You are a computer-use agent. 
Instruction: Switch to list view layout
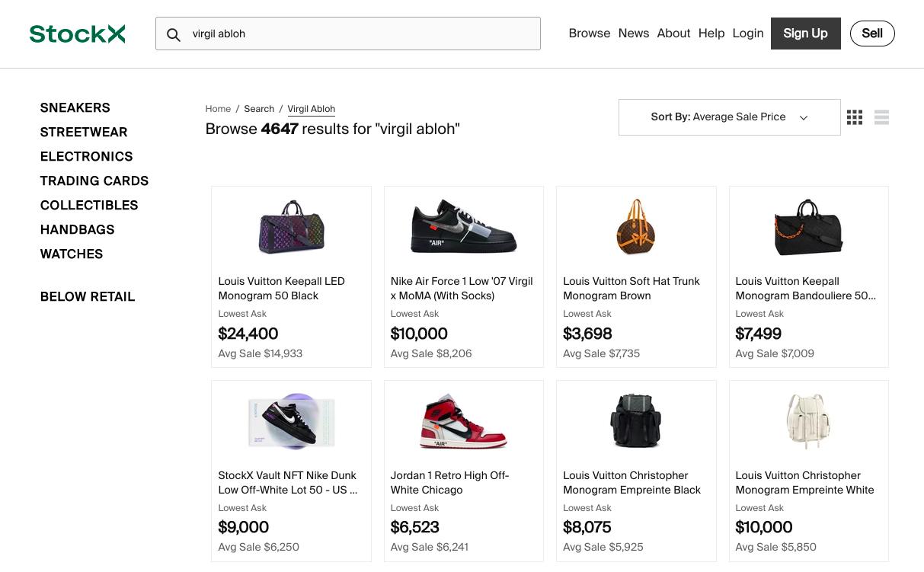tap(881, 117)
